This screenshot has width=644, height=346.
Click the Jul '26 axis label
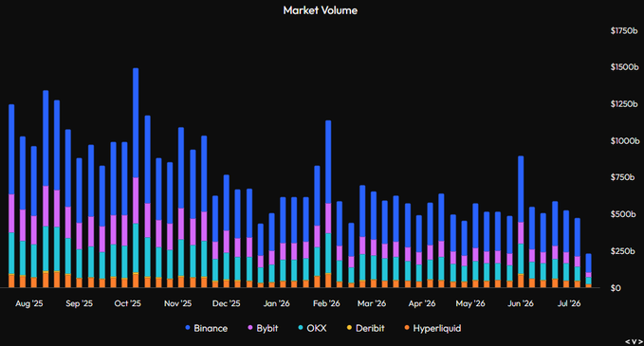click(x=569, y=303)
